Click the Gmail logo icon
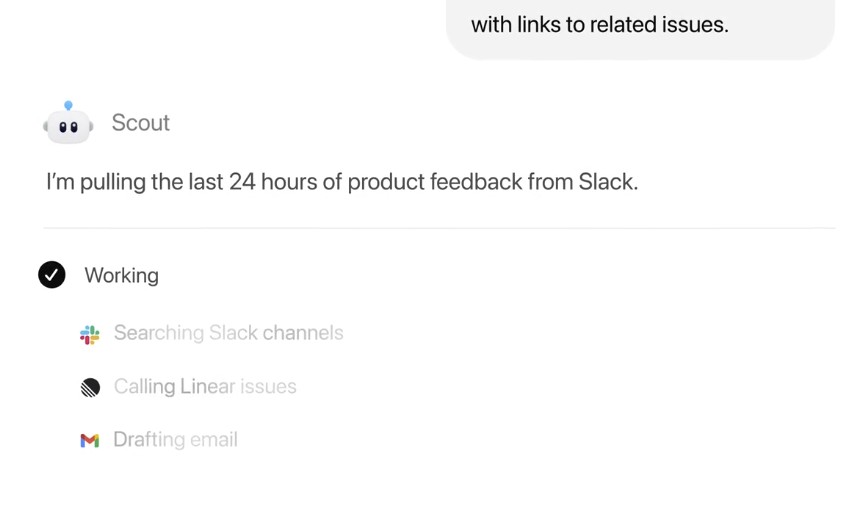The image size is (847, 523). point(90,440)
